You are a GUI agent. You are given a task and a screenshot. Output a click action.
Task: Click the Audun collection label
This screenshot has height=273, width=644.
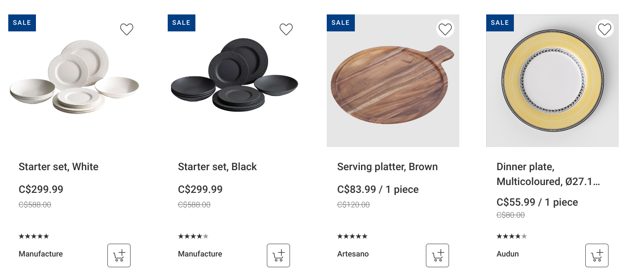tap(507, 254)
